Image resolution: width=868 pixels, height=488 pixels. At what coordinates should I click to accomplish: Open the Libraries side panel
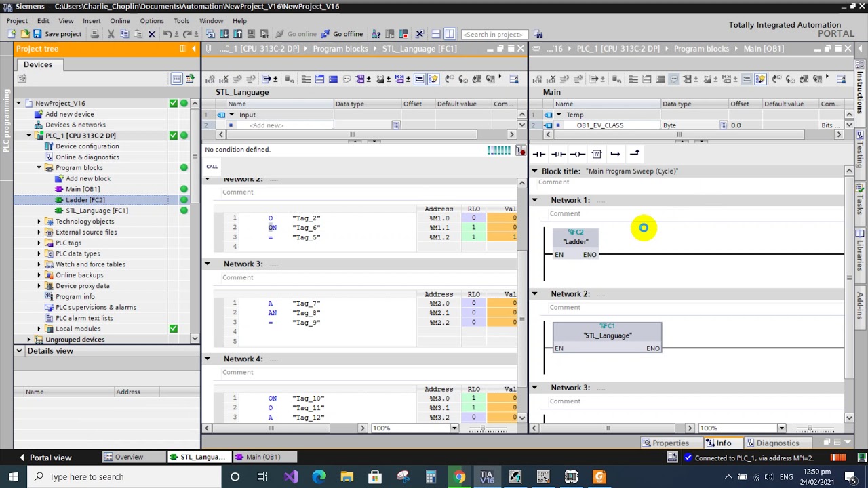pyautogui.click(x=860, y=252)
